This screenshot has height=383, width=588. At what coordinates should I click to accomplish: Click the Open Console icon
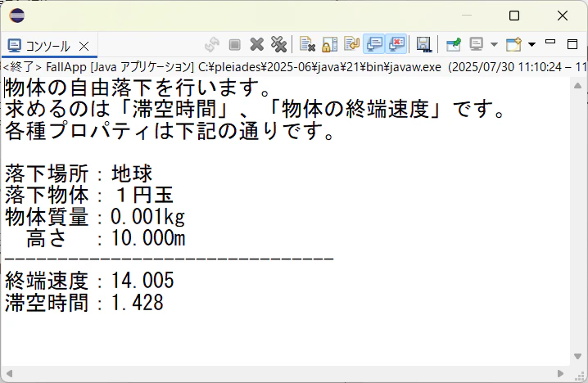[x=513, y=44]
